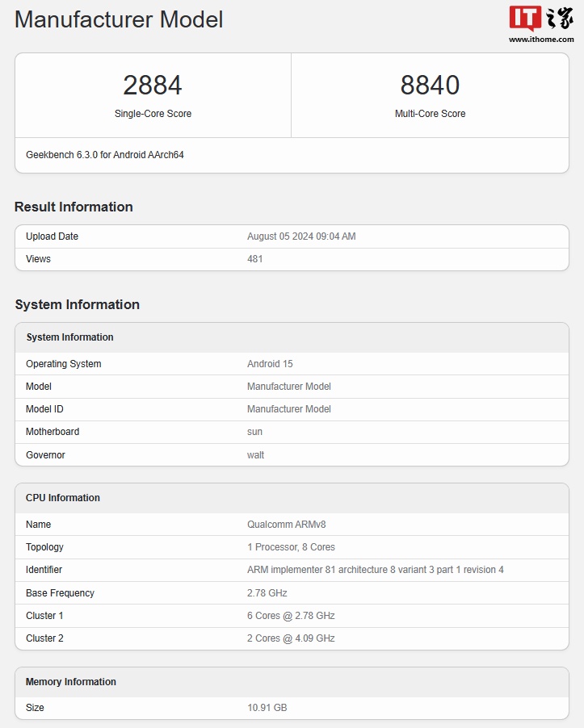The height and width of the screenshot is (728, 584).
Task: Click the www.ithome.com URL text
Action: tap(540, 39)
